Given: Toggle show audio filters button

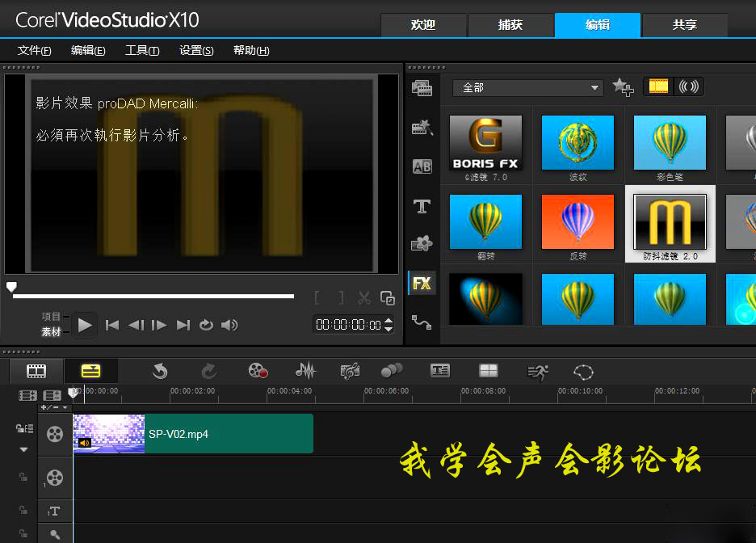Looking at the screenshot, I should click(688, 86).
